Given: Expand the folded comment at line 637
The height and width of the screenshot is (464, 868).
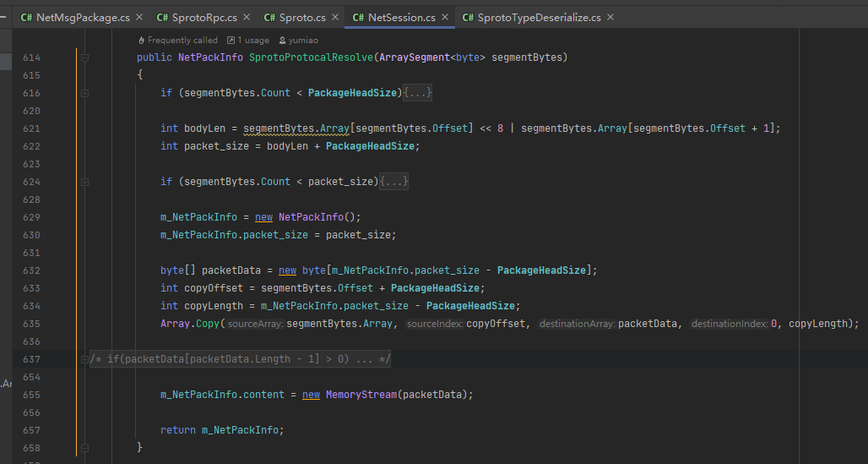Looking at the screenshot, I should [84, 360].
